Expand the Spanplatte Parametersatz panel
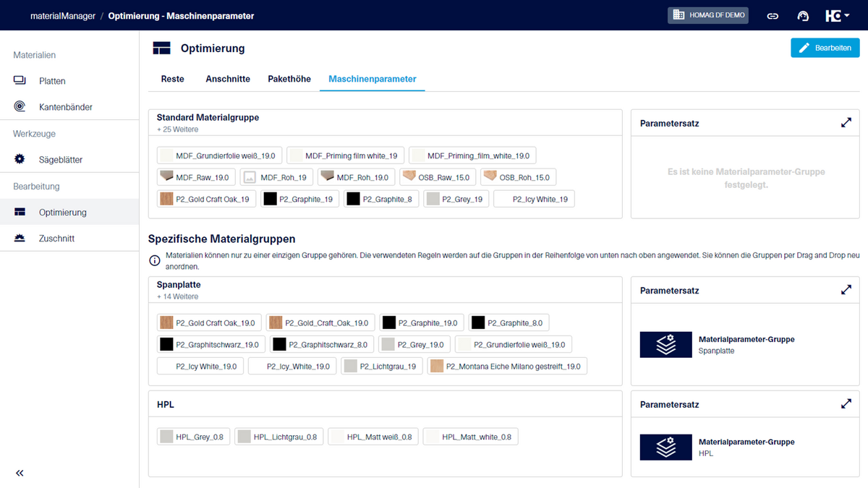Screen dimensions: 868x488 pyautogui.click(x=846, y=290)
